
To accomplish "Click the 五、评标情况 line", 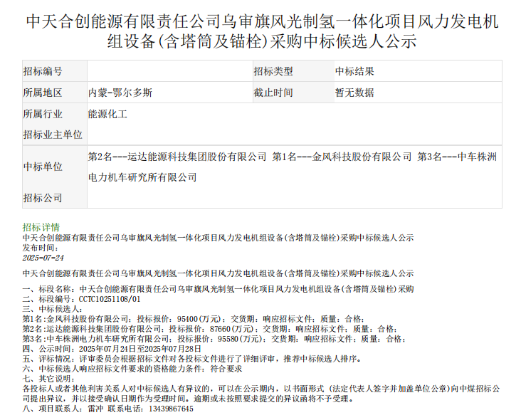I will pyautogui.click(x=192, y=359).
